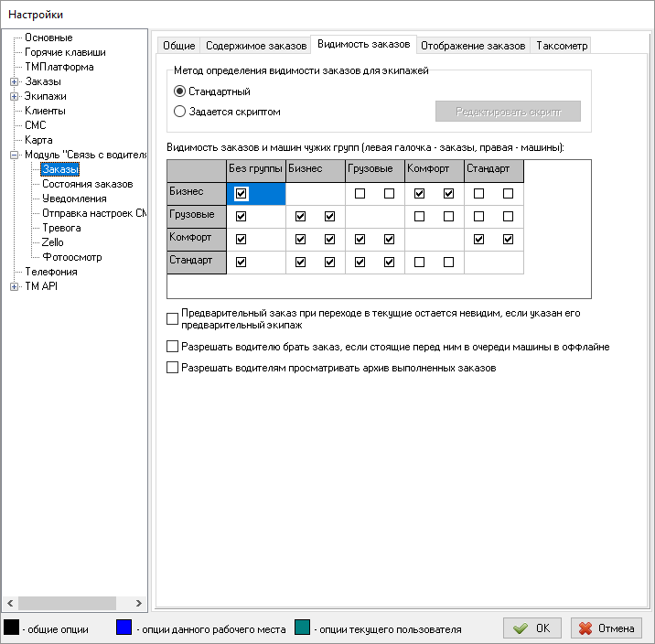Expand the Заказы tree node
The height and width of the screenshot is (644, 655).
pyautogui.click(x=14, y=81)
